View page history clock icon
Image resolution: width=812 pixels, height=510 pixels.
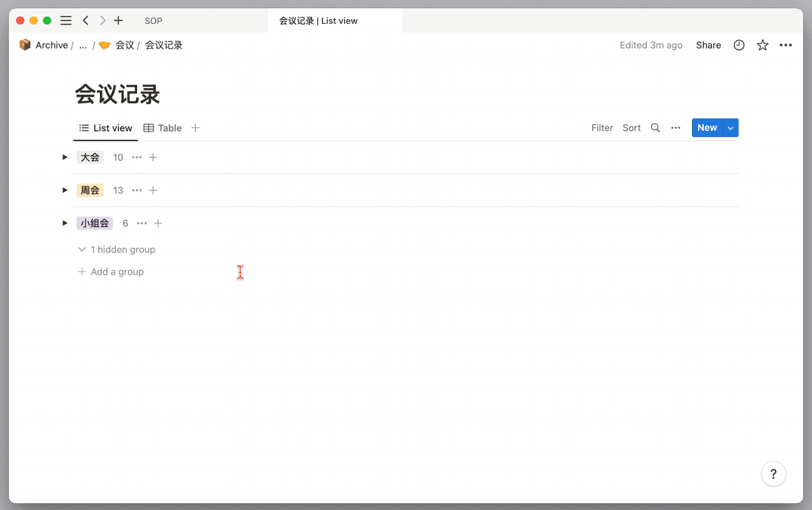pos(739,45)
